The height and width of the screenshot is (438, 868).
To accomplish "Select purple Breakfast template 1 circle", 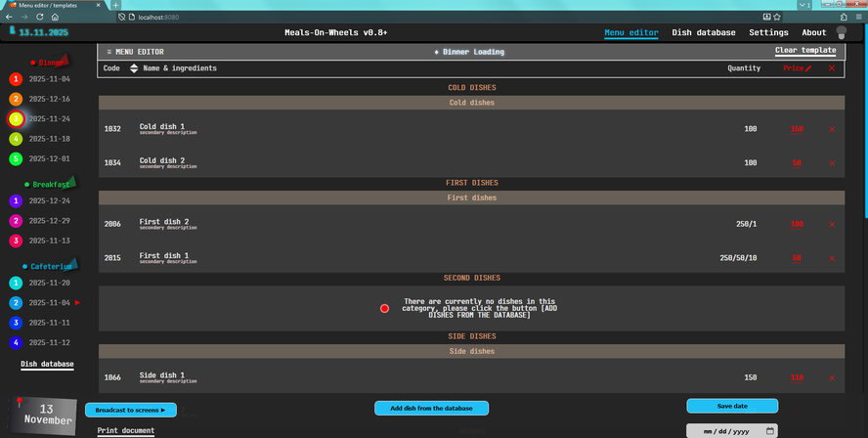I will tap(16, 201).
